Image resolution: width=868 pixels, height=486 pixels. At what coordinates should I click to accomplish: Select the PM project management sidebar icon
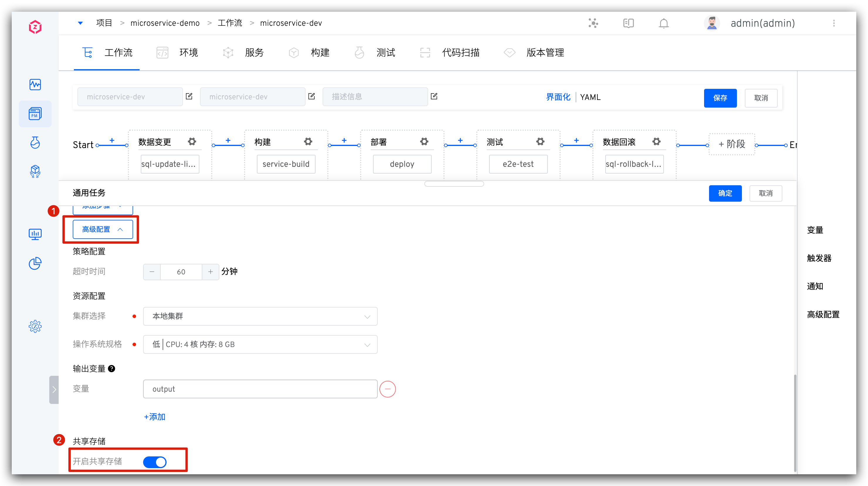35,113
